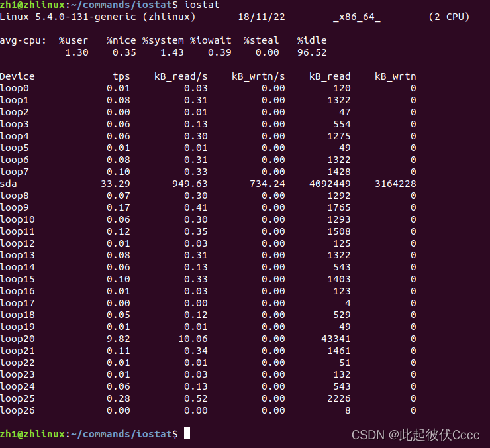Click the system CPU value '1.43'
The width and height of the screenshot is (490, 448).
172,52
